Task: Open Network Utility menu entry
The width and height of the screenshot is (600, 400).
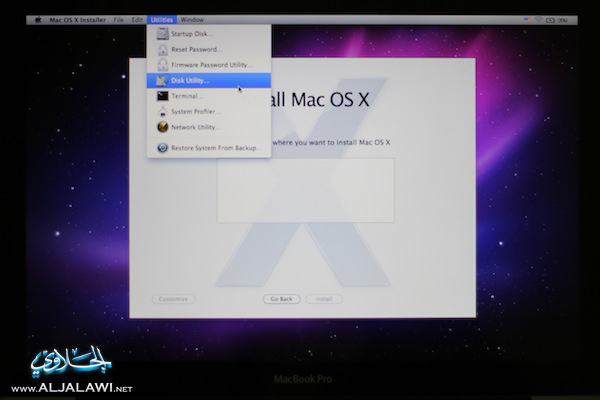Action: click(x=209, y=127)
